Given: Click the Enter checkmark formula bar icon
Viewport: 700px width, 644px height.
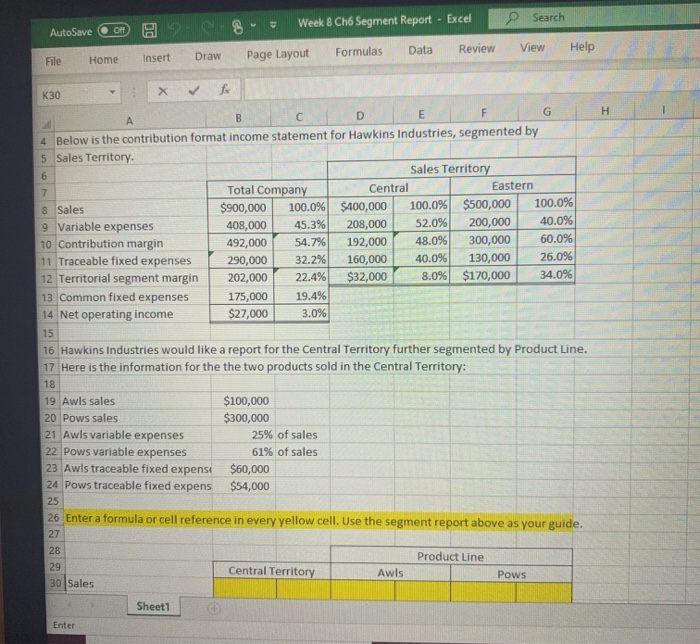Looking at the screenshot, I should pyautogui.click(x=193, y=91).
